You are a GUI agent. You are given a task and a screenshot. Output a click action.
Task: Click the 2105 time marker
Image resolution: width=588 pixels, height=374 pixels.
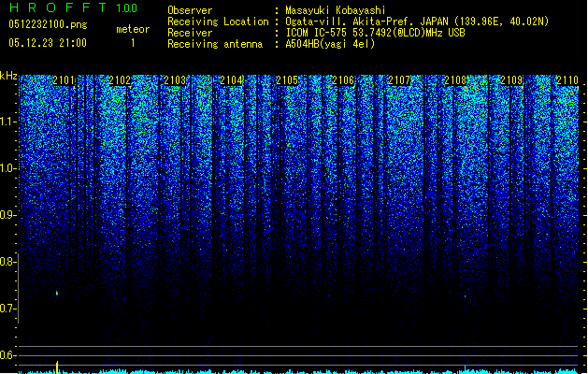(x=287, y=80)
